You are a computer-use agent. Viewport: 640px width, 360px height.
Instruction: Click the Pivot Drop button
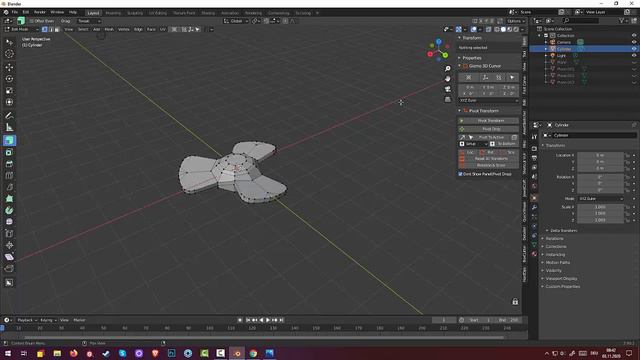click(x=489, y=129)
